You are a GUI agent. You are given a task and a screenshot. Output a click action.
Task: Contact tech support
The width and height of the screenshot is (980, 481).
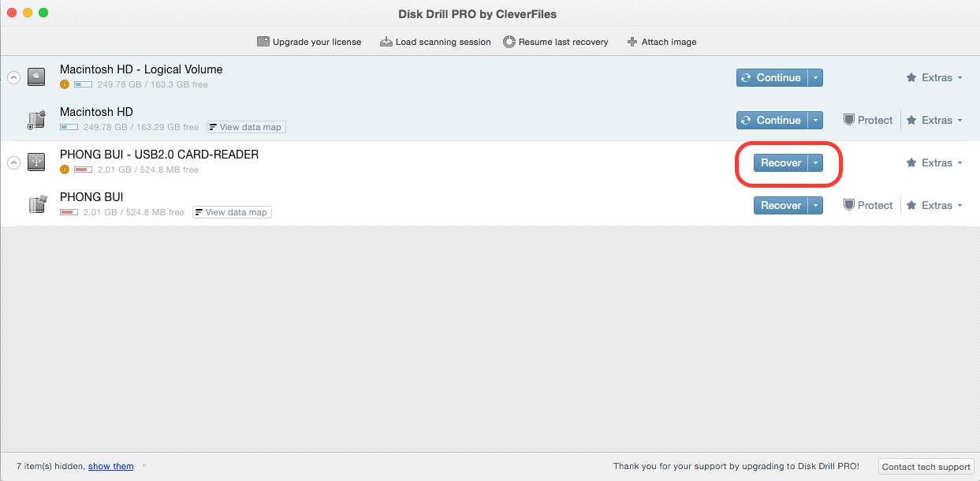(x=926, y=467)
